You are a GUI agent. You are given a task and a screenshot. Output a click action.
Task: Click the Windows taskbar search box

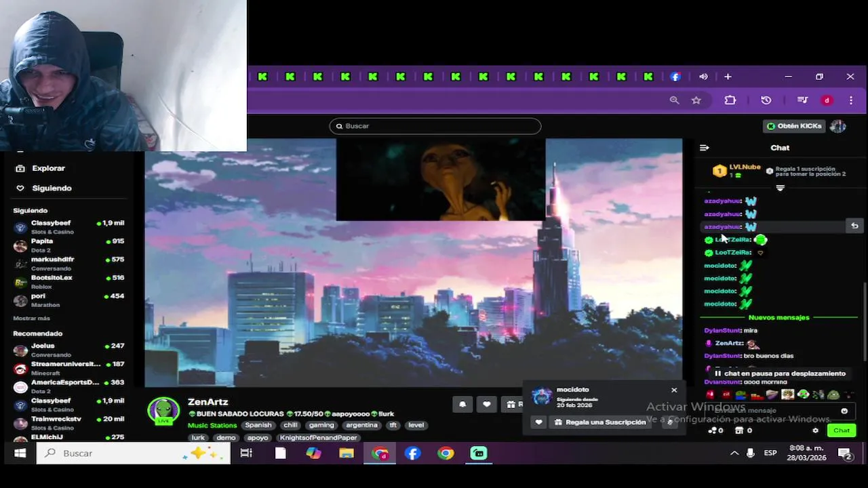133,453
